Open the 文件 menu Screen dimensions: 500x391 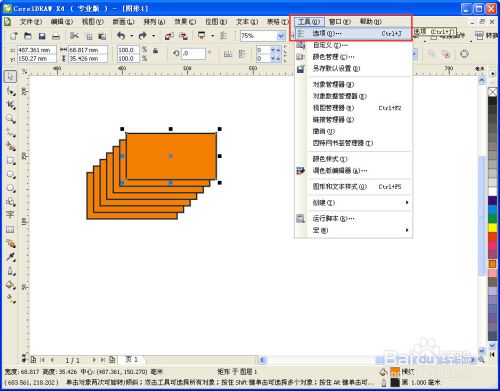click(31, 22)
